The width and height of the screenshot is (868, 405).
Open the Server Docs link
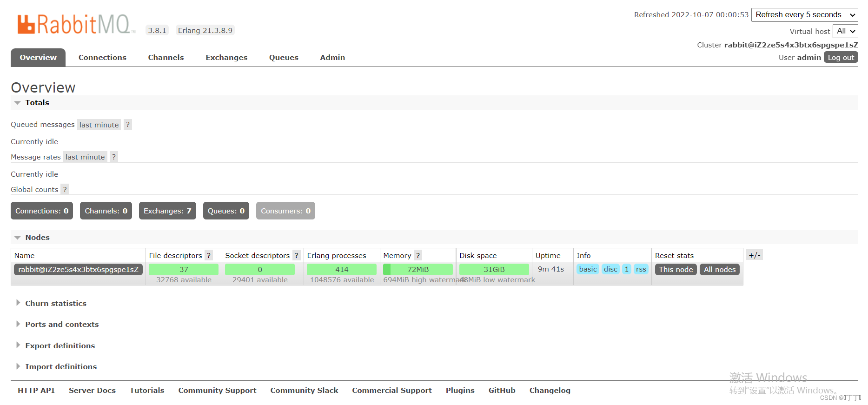(x=92, y=391)
